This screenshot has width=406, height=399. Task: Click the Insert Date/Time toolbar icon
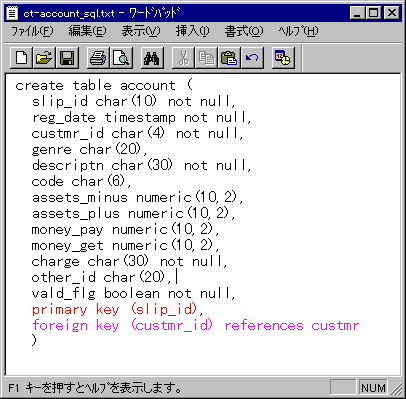[283, 58]
